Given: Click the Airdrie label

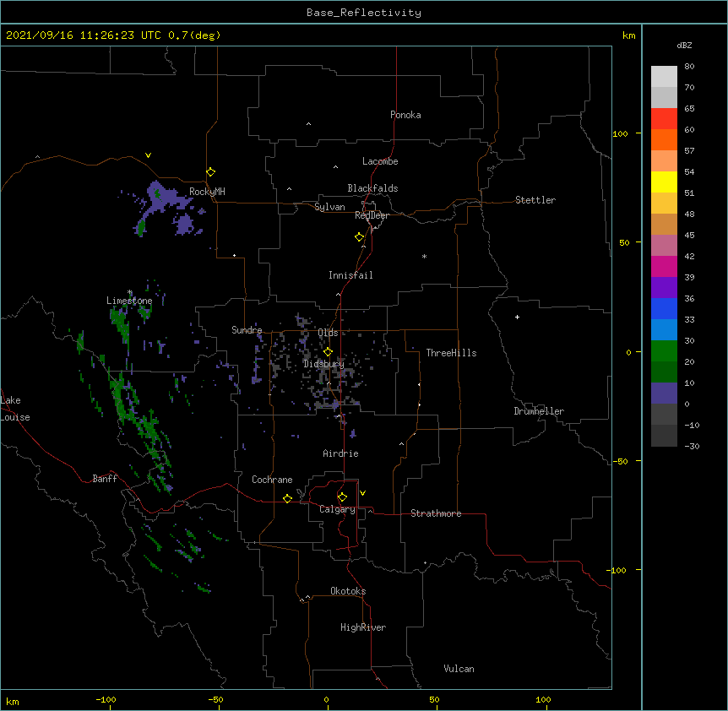Looking at the screenshot, I should (x=340, y=453).
